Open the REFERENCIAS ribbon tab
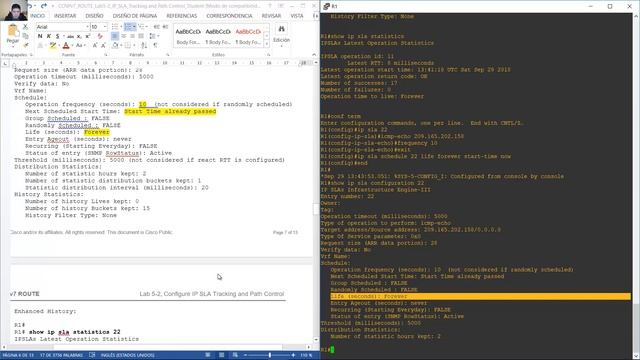This screenshot has width=640, height=360. point(182,16)
